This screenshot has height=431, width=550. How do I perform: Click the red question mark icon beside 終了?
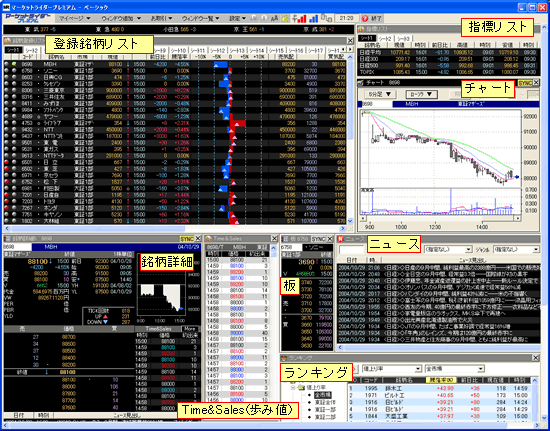(x=365, y=18)
